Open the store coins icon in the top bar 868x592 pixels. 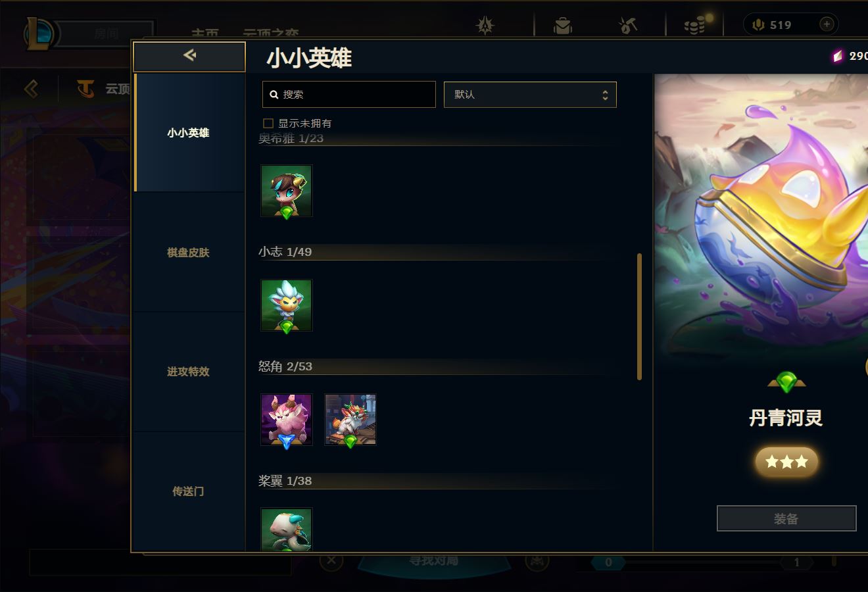click(x=694, y=26)
